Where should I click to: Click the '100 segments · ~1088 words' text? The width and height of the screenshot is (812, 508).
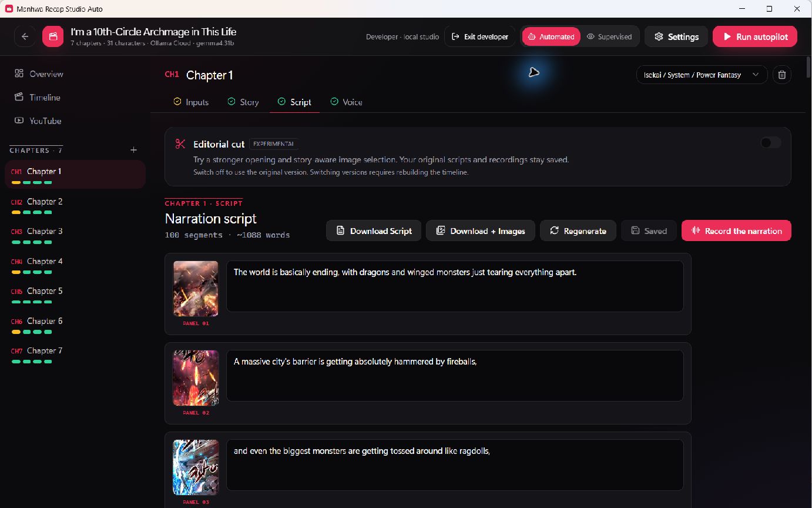point(227,235)
